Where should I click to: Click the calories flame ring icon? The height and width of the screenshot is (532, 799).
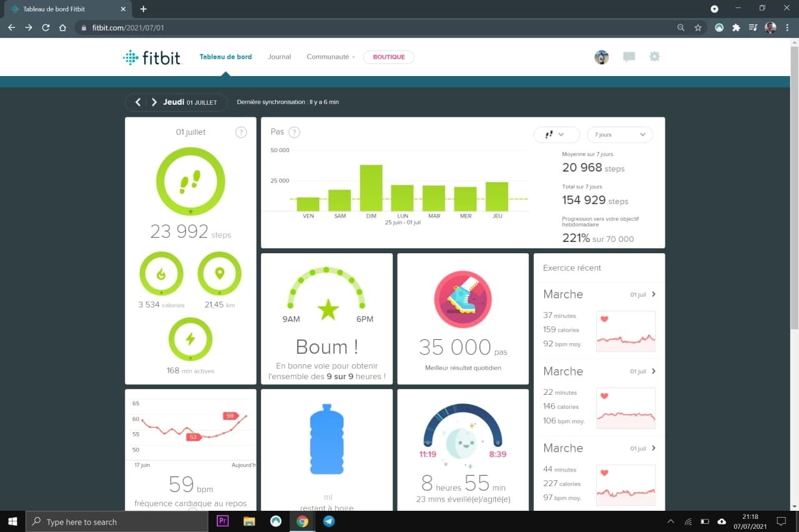pos(161,273)
